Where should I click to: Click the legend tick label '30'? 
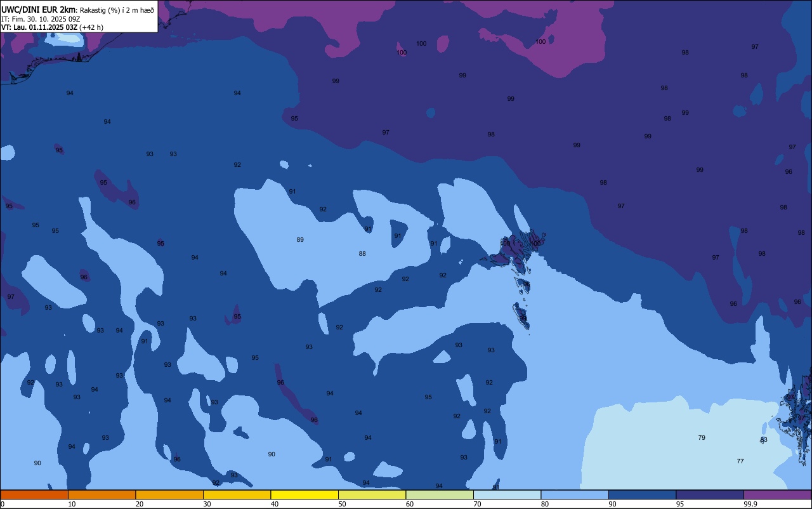pos(207,504)
